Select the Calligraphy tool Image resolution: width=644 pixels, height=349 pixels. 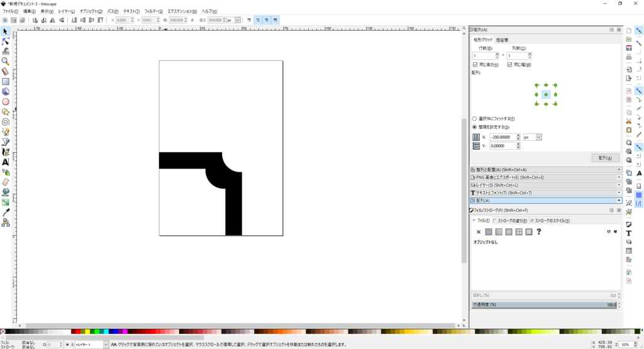coord(6,152)
